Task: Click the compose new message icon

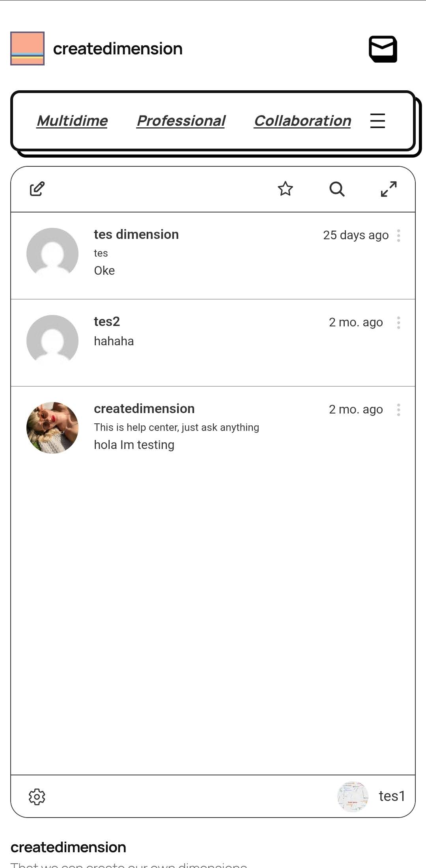Action: coord(37,189)
